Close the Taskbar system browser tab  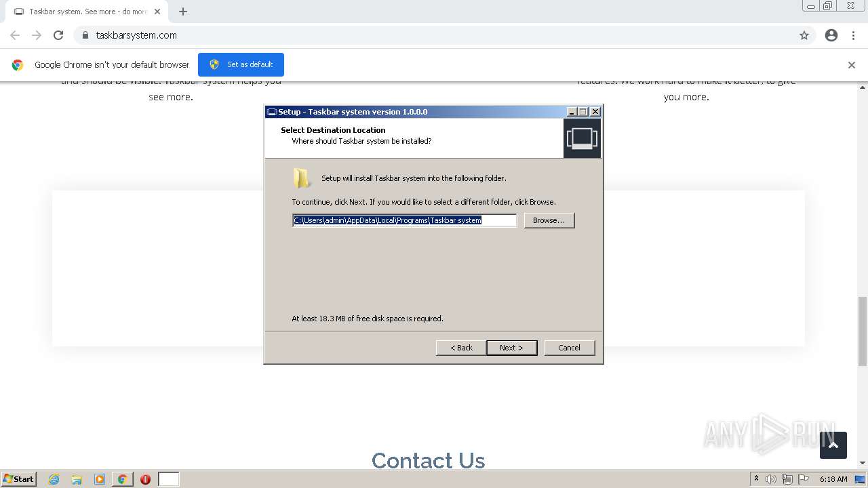click(157, 12)
